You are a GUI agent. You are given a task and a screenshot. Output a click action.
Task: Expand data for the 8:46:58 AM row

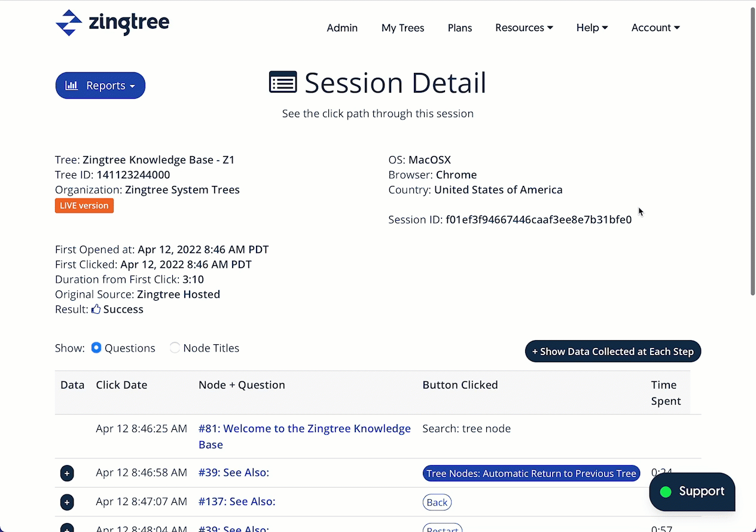67,473
